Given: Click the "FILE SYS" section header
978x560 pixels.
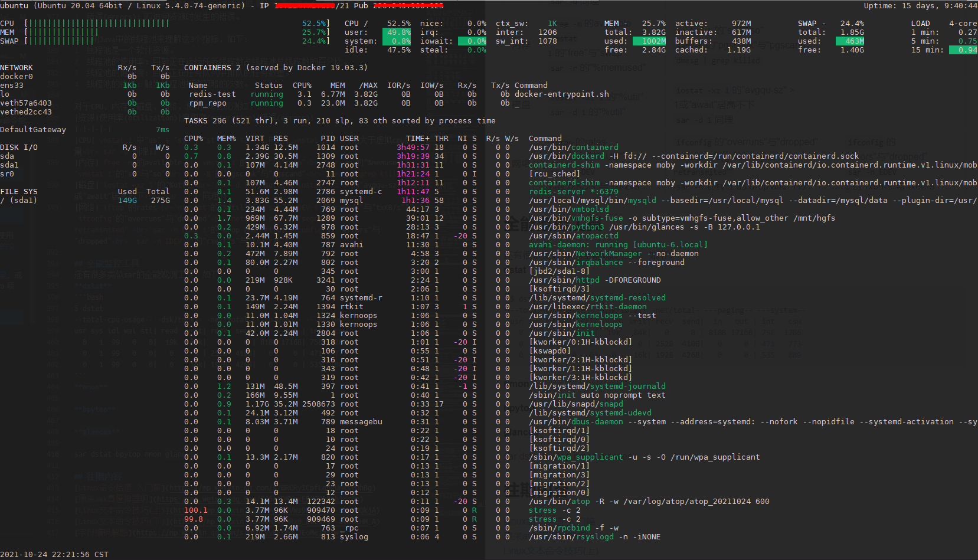Looking at the screenshot, I should pos(19,192).
